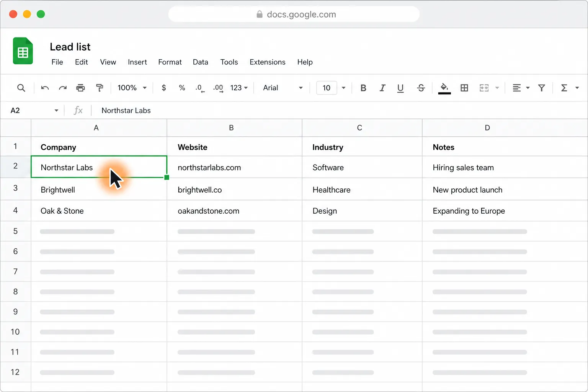Open the borders tool
The height and width of the screenshot is (392, 588).
(x=464, y=88)
